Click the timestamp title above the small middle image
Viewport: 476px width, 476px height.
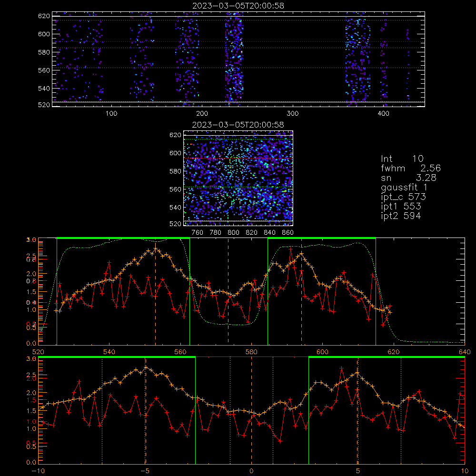[x=238, y=125]
